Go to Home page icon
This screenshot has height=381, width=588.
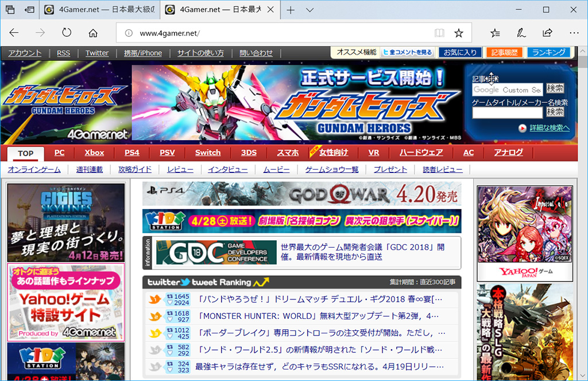click(x=93, y=33)
